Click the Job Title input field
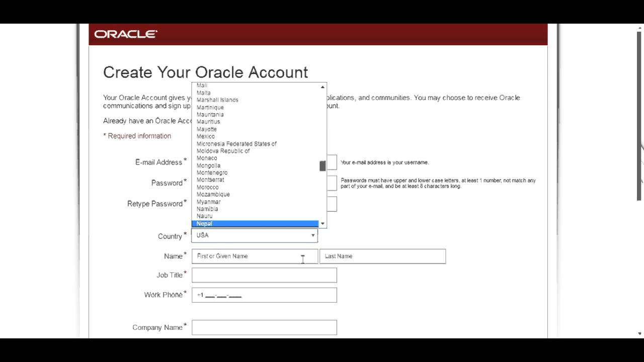This screenshot has height=362, width=644. point(264,275)
